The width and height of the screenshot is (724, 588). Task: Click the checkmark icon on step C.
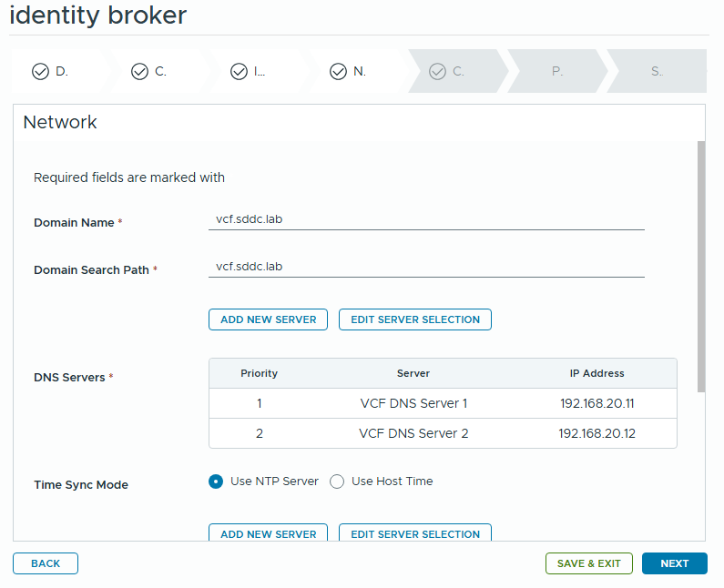tap(139, 71)
